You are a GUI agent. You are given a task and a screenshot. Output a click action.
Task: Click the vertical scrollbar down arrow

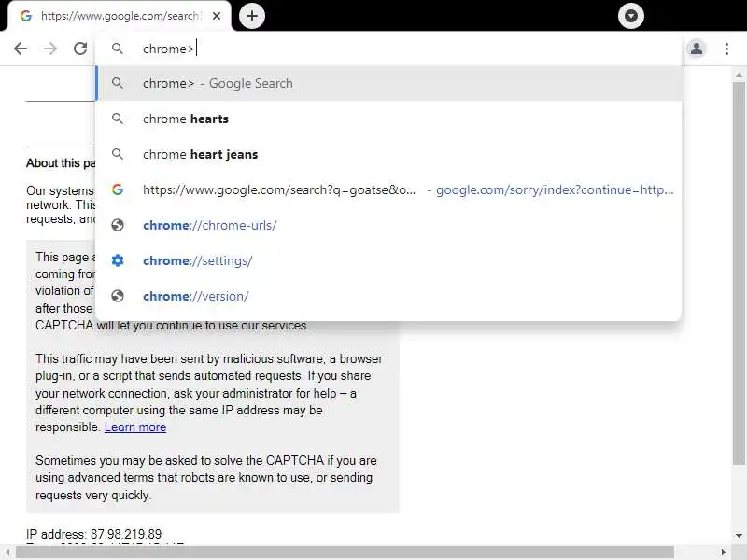[739, 535]
